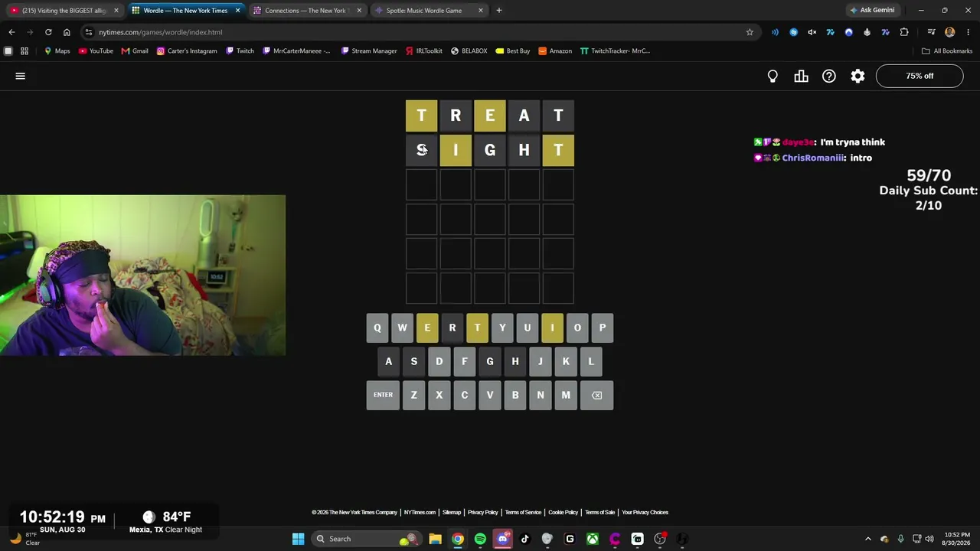Open the TwitchTracker bookmark
980x551 pixels.
(615, 51)
